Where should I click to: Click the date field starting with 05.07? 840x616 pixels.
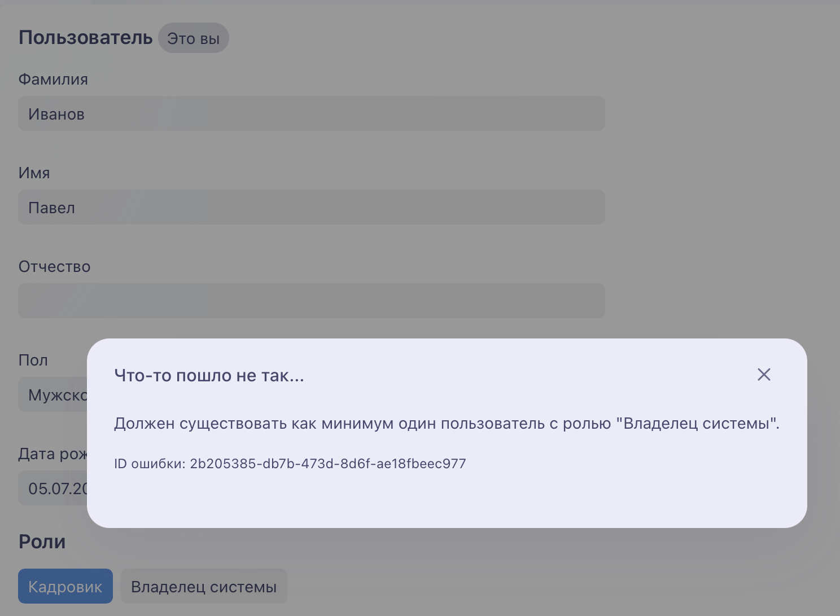(53, 488)
